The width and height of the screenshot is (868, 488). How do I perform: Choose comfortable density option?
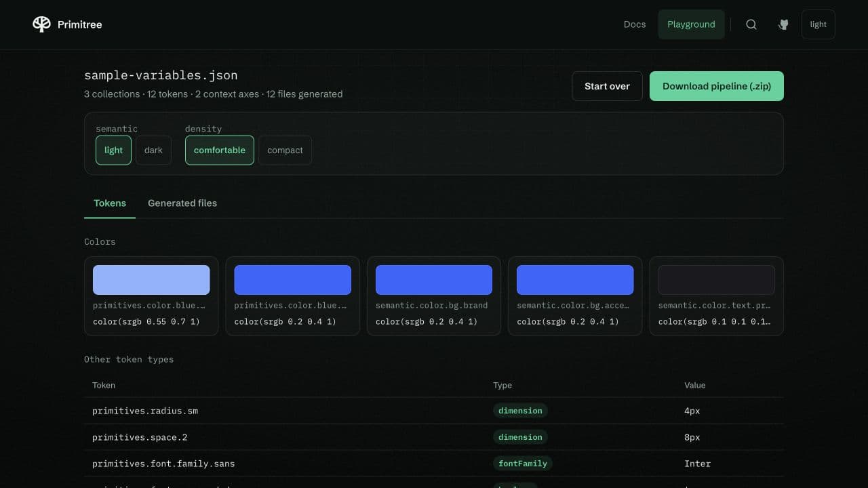[x=220, y=150]
